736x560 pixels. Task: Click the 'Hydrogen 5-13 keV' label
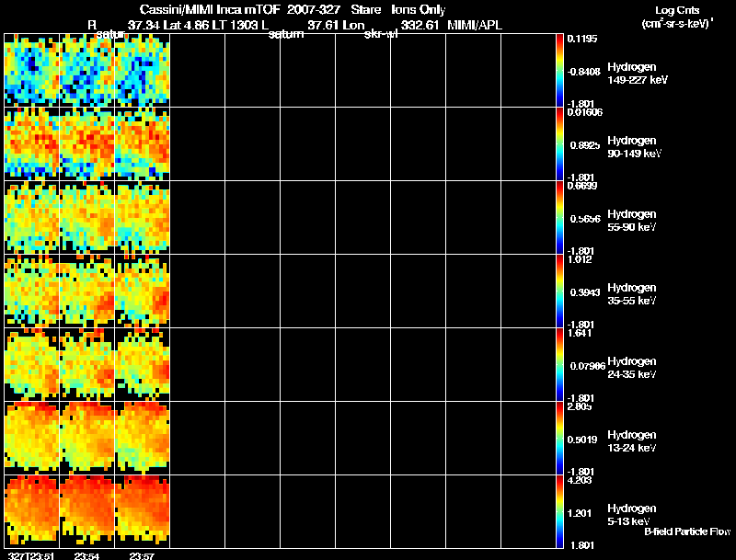[x=632, y=515]
